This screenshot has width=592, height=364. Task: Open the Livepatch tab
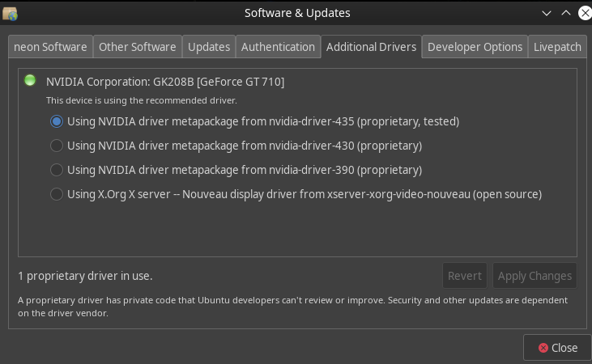[x=557, y=47]
